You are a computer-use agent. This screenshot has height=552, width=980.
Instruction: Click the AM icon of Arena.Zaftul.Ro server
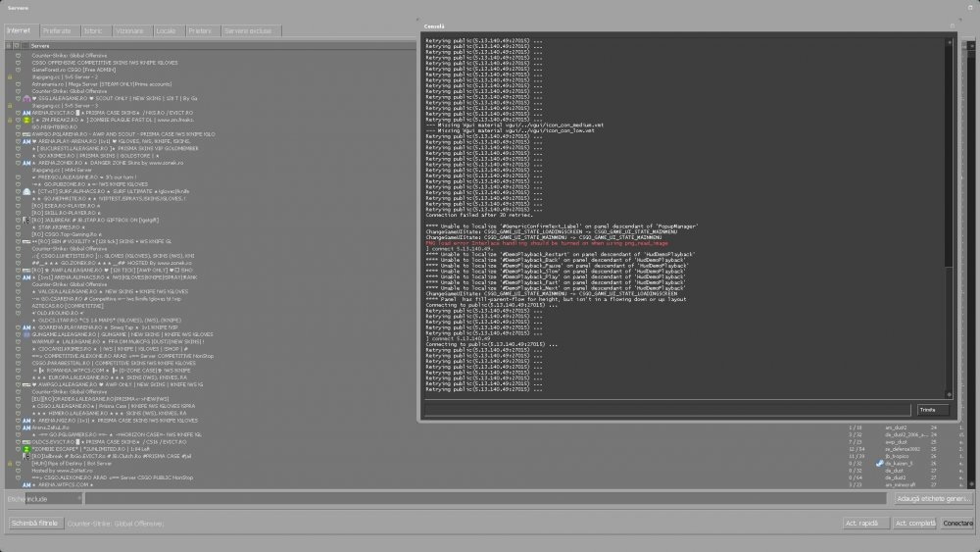[26, 427]
